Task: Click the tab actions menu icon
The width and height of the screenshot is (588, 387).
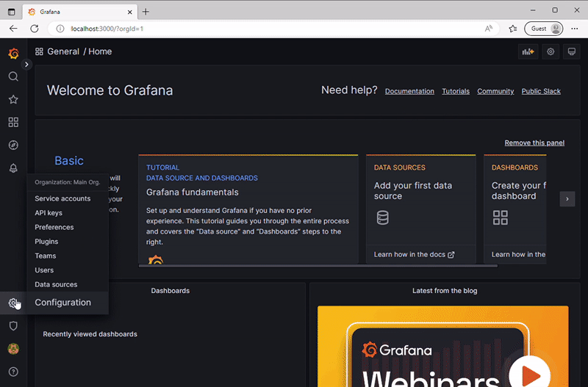Action: (12, 12)
